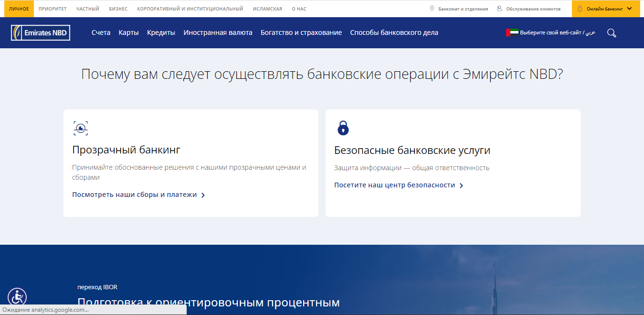Click the location pin icon for ATMs
Screen dimensions: 644x315
click(x=432, y=9)
